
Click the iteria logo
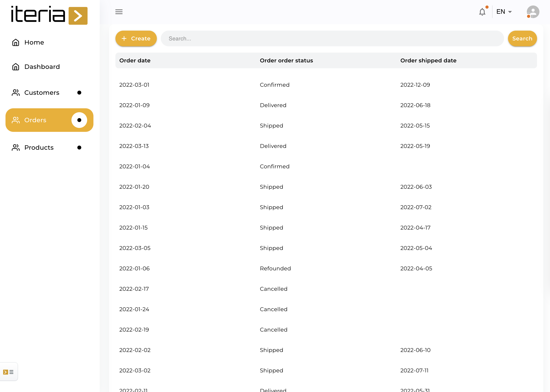(49, 15)
